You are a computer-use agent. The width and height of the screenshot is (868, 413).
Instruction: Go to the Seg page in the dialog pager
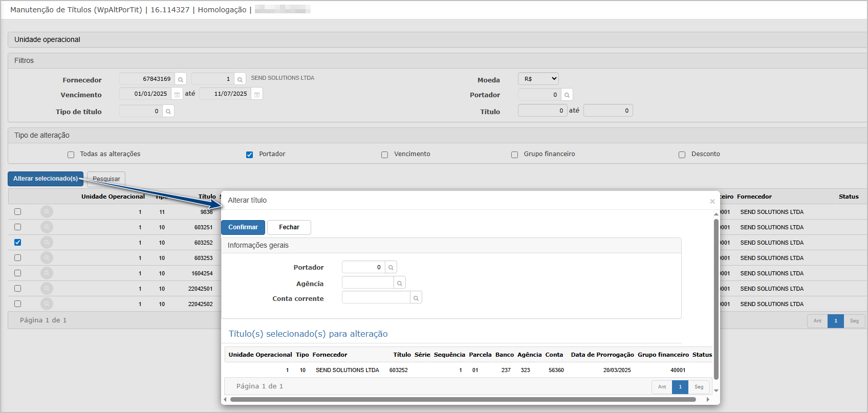[699, 387]
